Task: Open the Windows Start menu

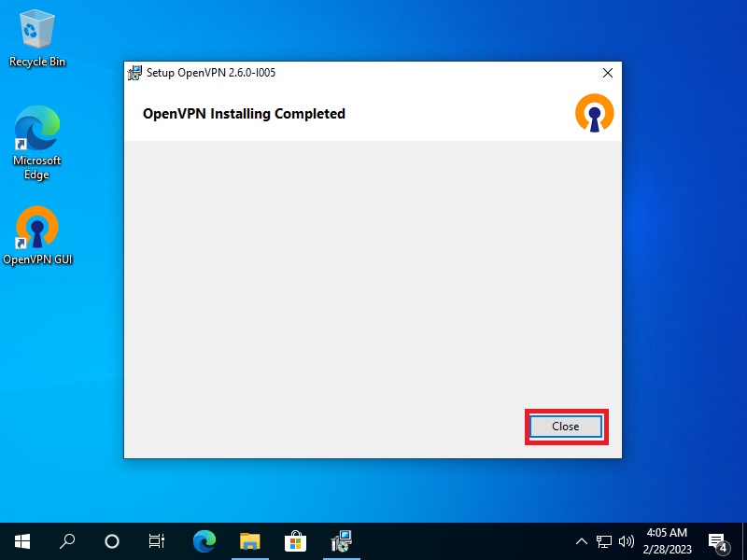Action: [x=22, y=540]
